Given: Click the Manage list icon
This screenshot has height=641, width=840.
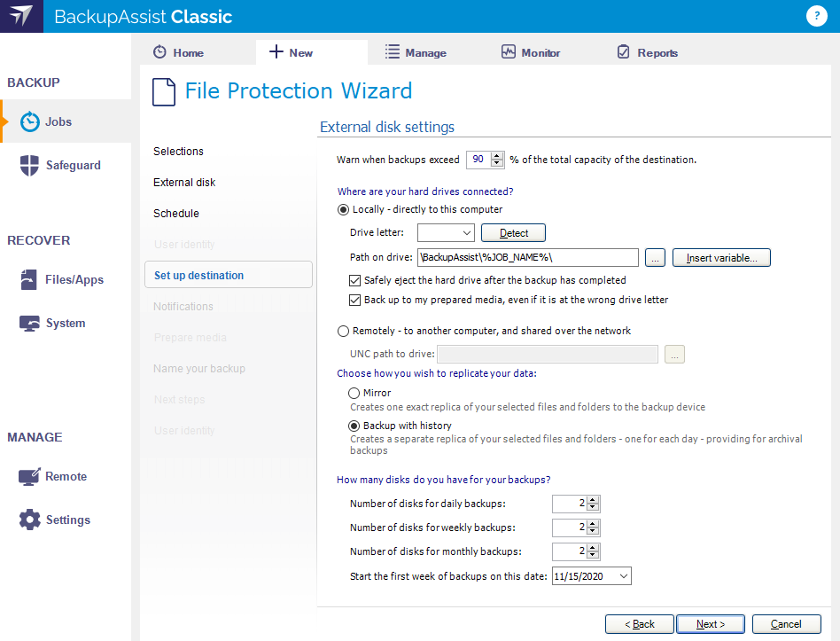Looking at the screenshot, I should coord(393,51).
